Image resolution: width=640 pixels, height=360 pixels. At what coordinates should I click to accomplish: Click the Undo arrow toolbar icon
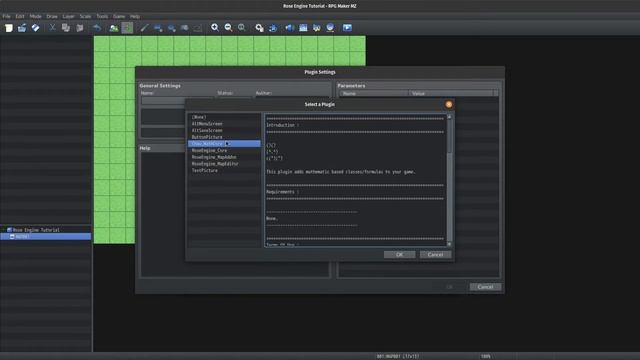97,28
